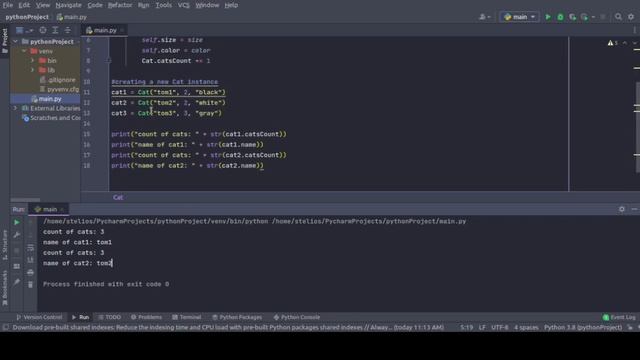Click the UTF-8 encoding in status bar
640x360 pixels.
pos(500,327)
